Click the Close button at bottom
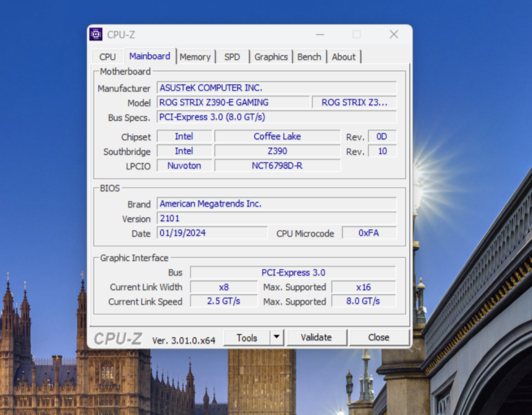532x415 pixels. (379, 337)
